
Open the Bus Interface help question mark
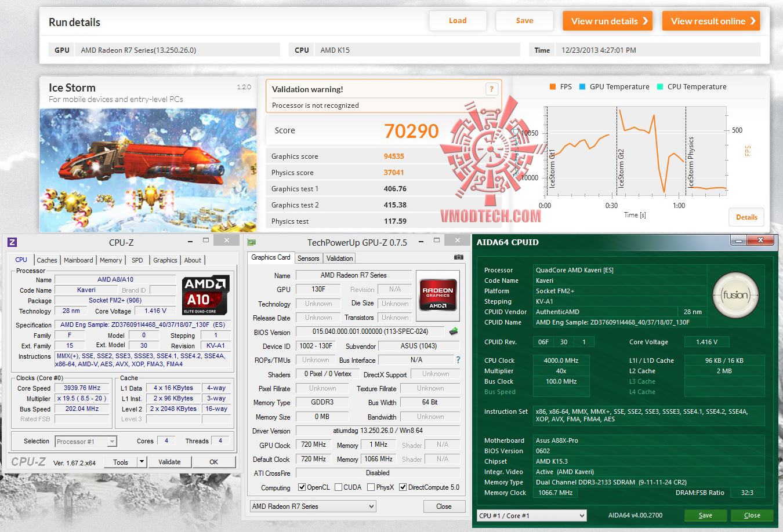click(x=458, y=360)
